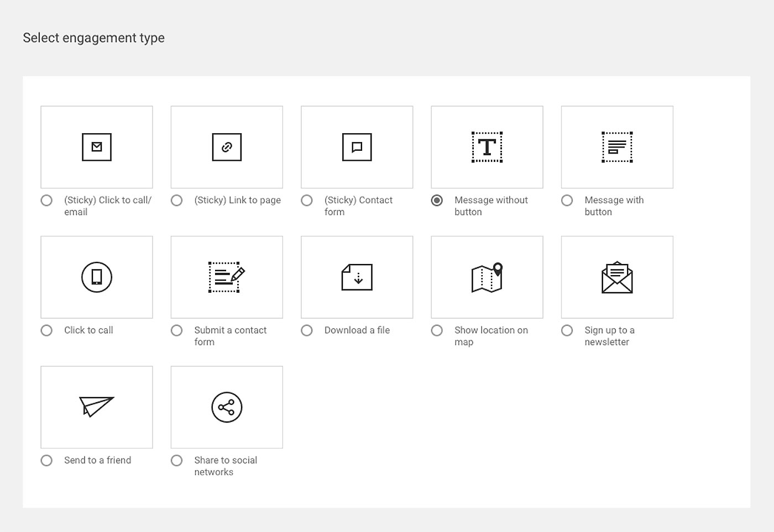This screenshot has width=774, height=532.
Task: Choose the share to social networks icon
Action: point(227,407)
